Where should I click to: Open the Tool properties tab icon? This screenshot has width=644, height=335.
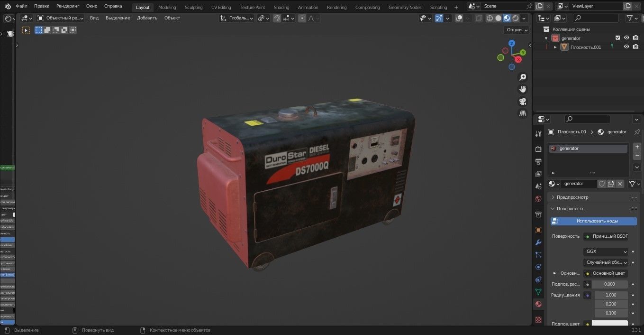(x=538, y=134)
